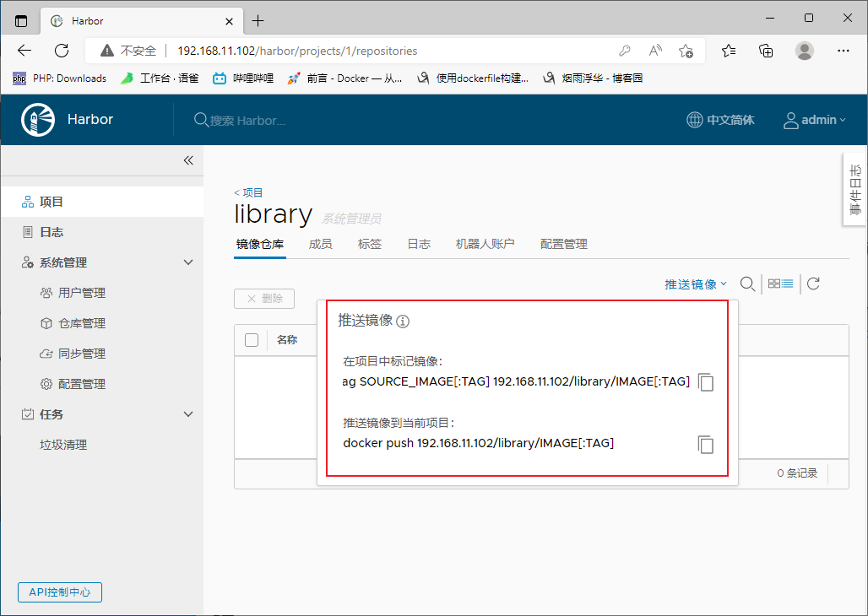Collapse the 任务 section chevron
This screenshot has width=868, height=616.
[x=188, y=414]
